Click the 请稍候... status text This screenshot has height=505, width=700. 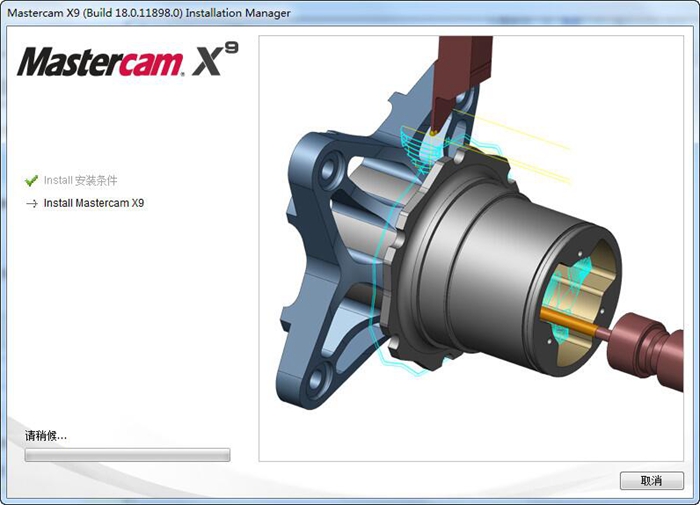click(x=46, y=436)
